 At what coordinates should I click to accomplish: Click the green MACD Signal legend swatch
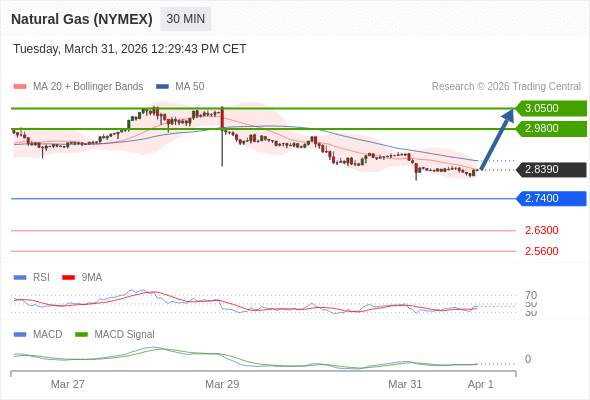(x=81, y=335)
